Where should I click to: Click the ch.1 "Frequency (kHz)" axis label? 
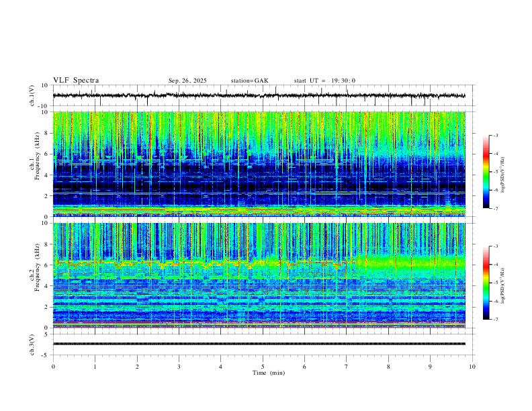click(37, 156)
